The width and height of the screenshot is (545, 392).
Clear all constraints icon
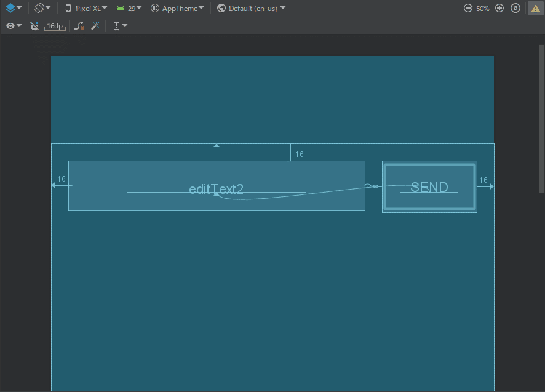[79, 26]
